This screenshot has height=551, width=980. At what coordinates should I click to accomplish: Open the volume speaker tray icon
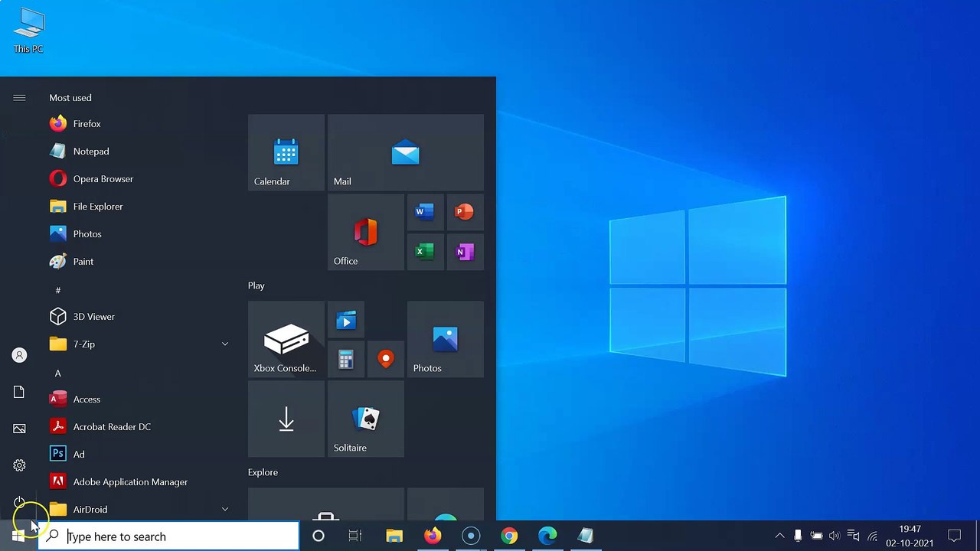click(835, 536)
